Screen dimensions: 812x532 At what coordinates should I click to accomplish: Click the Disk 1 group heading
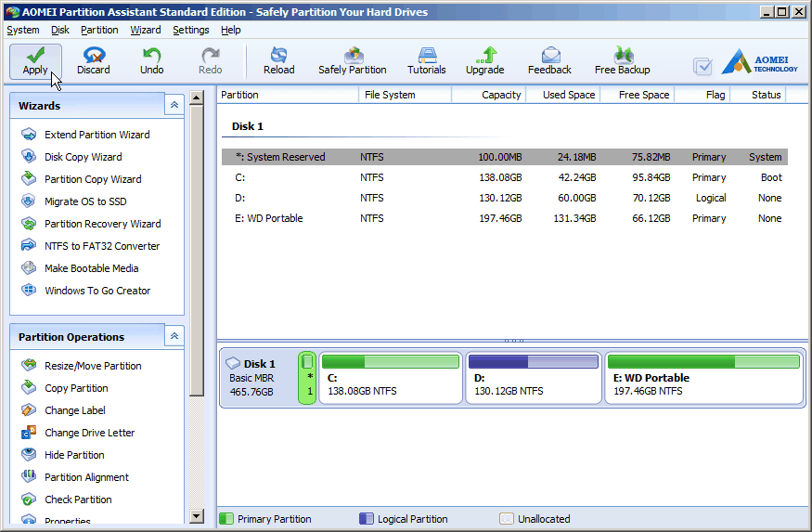248,126
